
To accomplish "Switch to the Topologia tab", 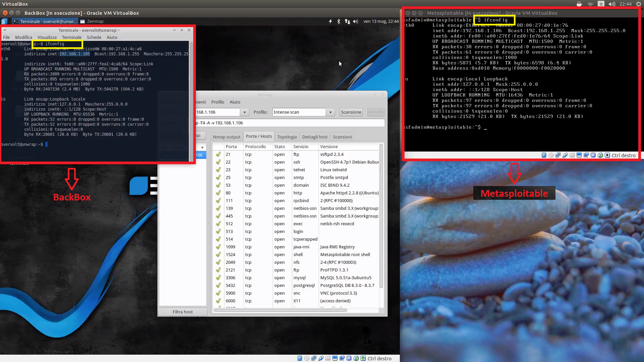I will (x=287, y=137).
